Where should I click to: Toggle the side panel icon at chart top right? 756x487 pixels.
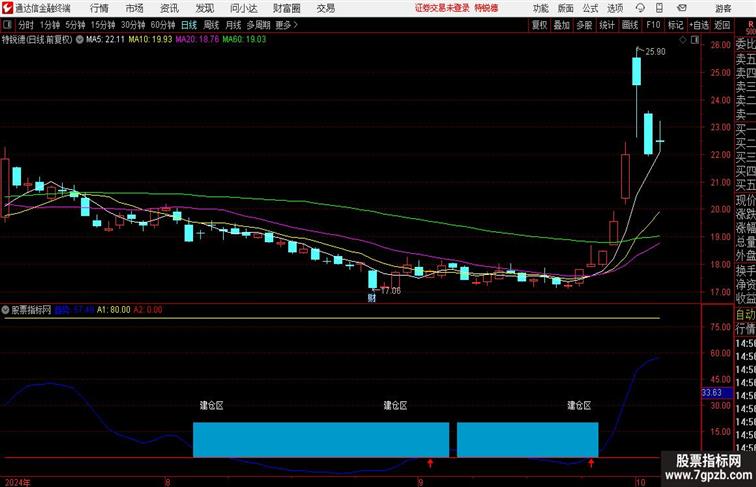click(695, 40)
